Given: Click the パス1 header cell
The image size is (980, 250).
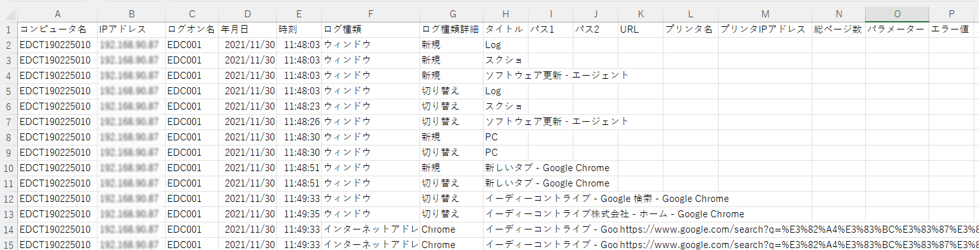Looking at the screenshot, I should pyautogui.click(x=550, y=29).
